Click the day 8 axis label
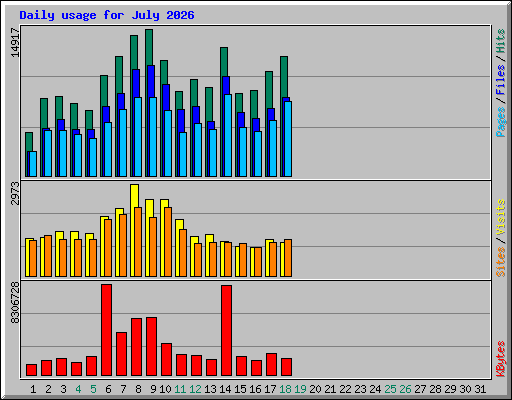The height and width of the screenshot is (400, 512). [x=138, y=389]
